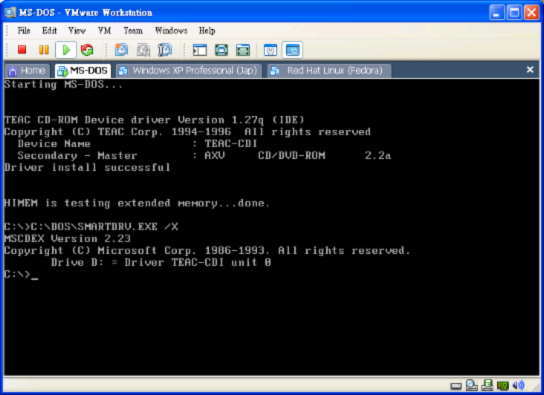The height and width of the screenshot is (395, 544).
Task: Toggle the sidebar panel view icon
Action: 200,50
